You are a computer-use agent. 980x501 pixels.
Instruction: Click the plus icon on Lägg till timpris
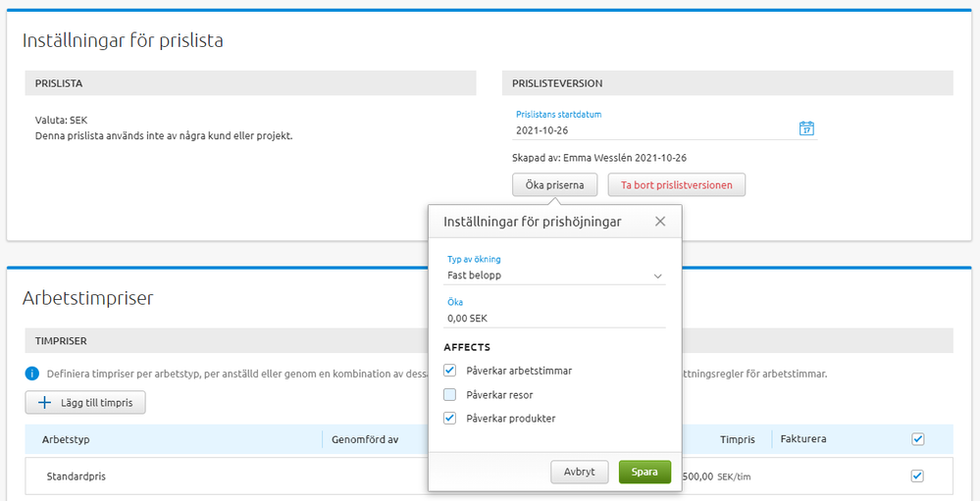click(x=44, y=402)
